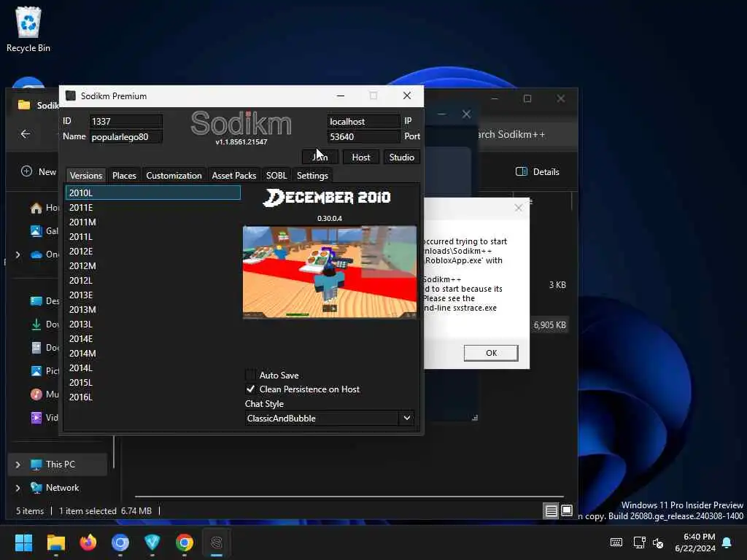Viewport: 747px width, 560px height.
Task: Click the Join button
Action: click(x=320, y=157)
